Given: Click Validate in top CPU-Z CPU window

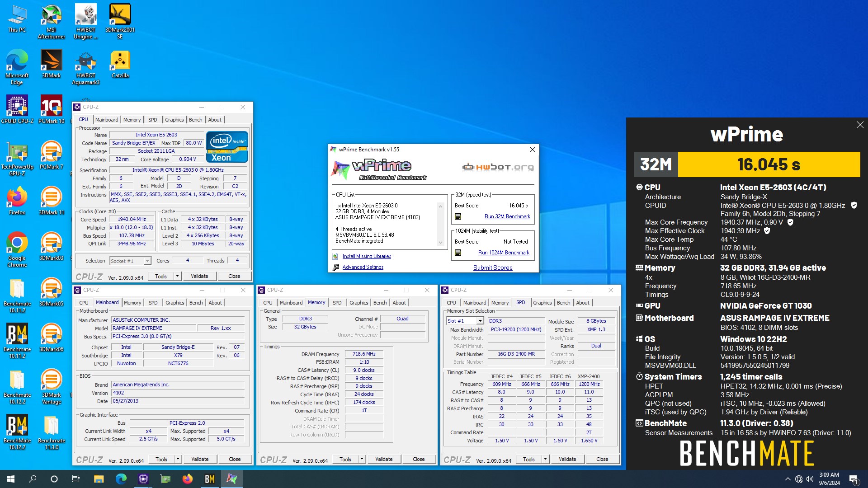Looking at the screenshot, I should 199,276.
